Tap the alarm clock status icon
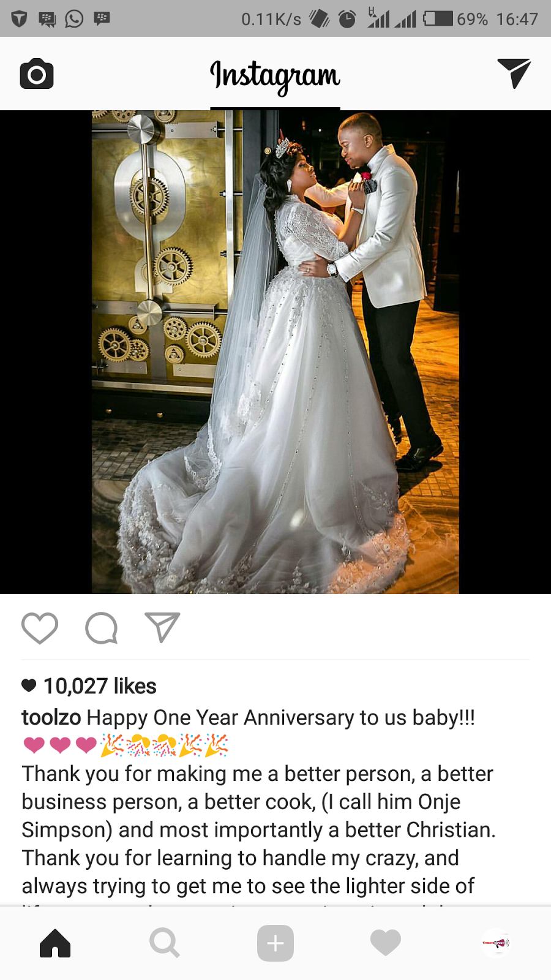Screen dimensions: 551x980 [347, 19]
